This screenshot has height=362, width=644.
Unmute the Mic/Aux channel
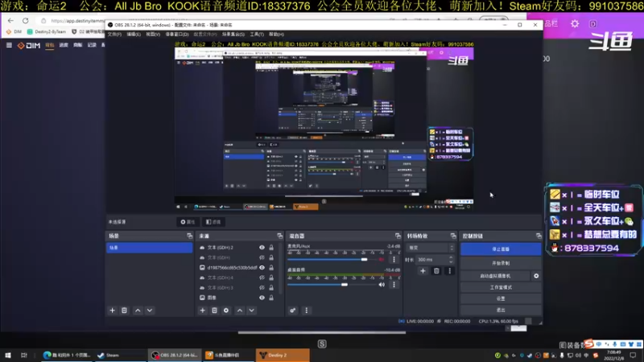click(382, 259)
